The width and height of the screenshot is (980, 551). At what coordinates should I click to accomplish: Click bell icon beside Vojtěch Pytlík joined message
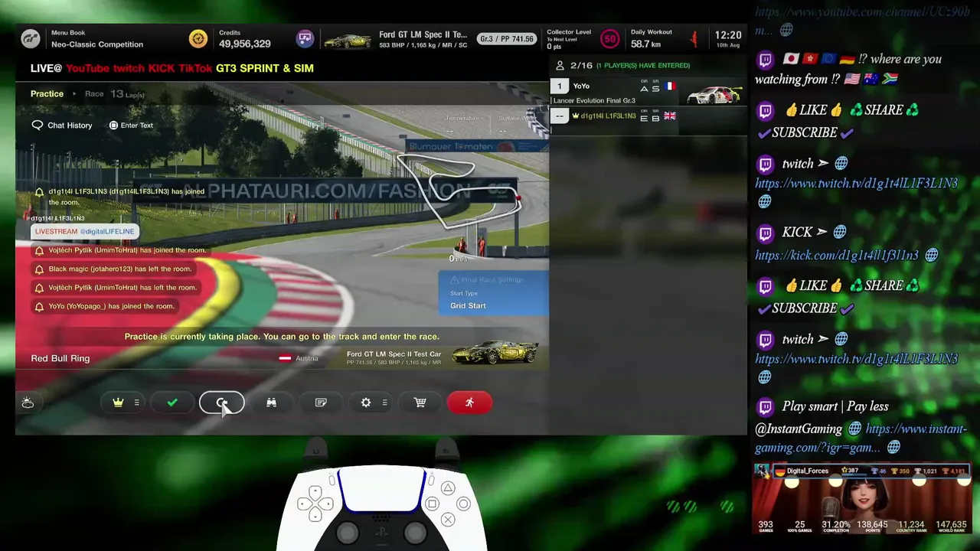[39, 250]
